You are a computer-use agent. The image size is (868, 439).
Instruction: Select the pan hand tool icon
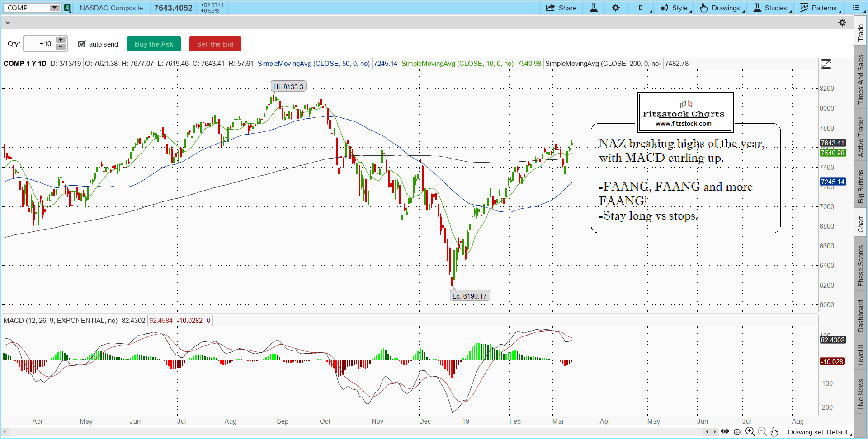774,432
